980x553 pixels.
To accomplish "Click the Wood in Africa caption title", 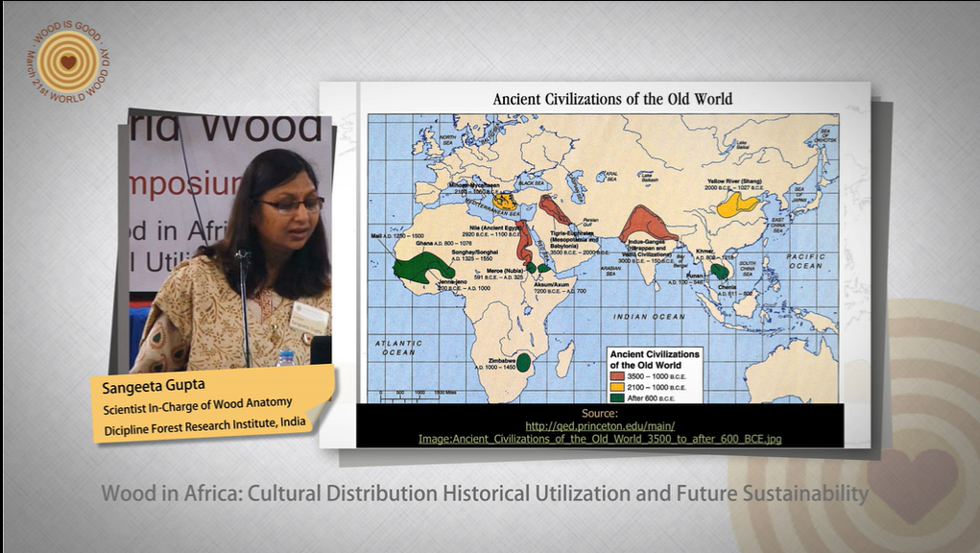I will coord(485,494).
